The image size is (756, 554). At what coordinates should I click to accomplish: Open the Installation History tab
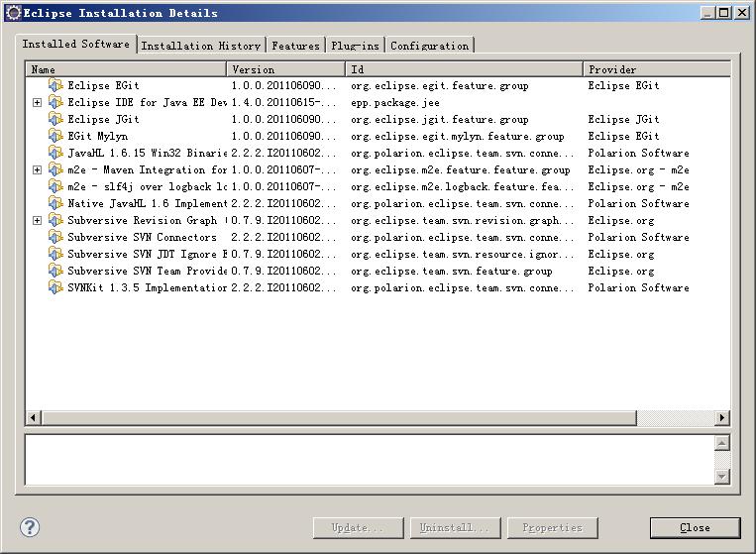[x=200, y=46]
